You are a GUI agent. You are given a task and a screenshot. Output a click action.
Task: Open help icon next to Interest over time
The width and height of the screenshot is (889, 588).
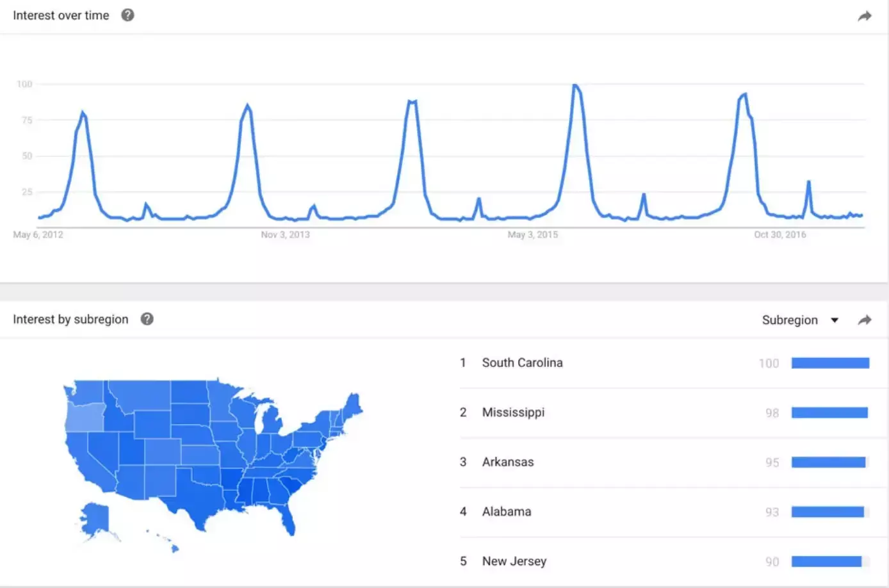tap(127, 15)
